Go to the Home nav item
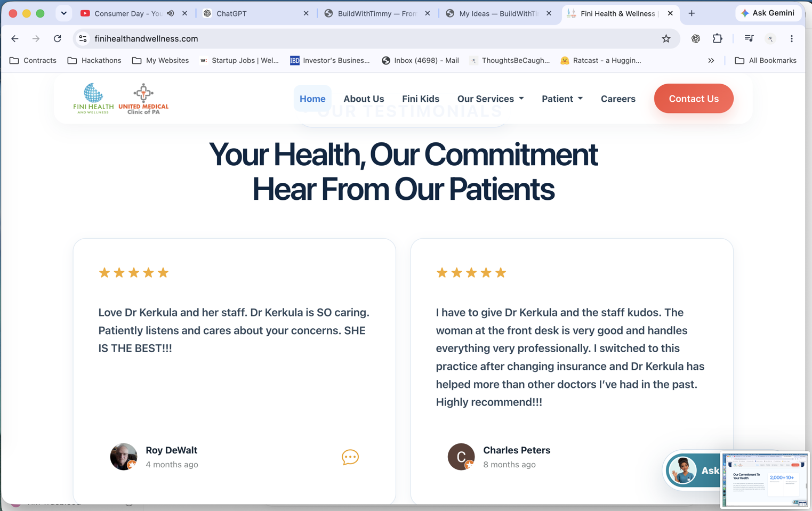Viewport: 812px width, 511px height. pos(312,99)
